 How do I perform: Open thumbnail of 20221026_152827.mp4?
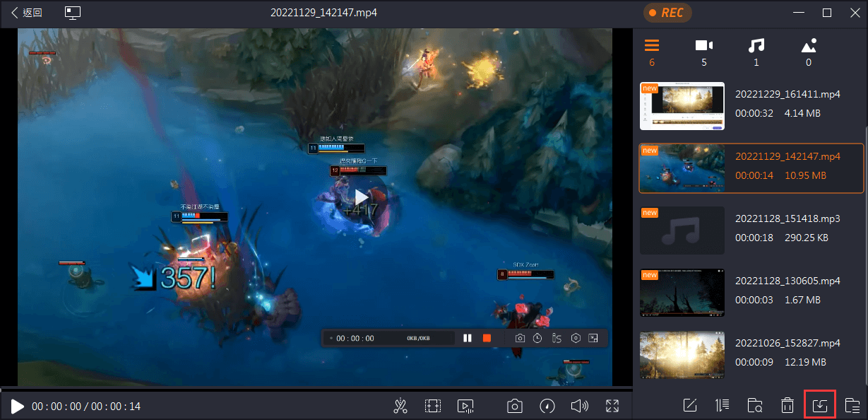tap(682, 355)
